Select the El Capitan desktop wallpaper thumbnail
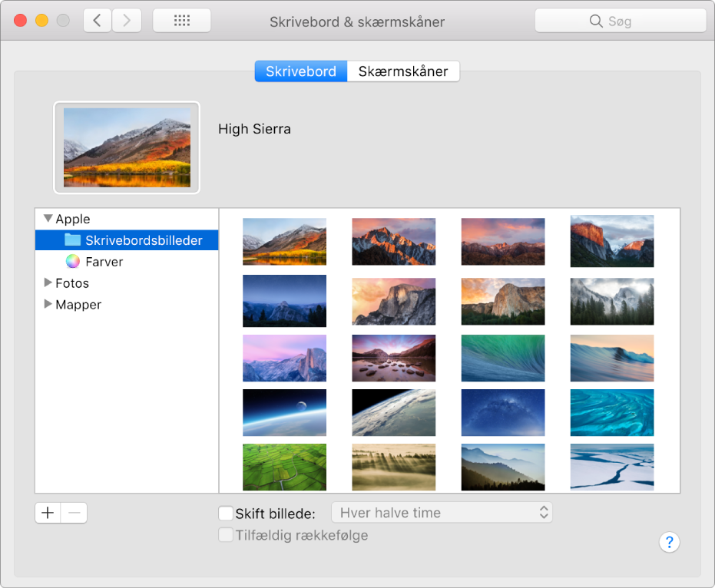 click(x=612, y=240)
